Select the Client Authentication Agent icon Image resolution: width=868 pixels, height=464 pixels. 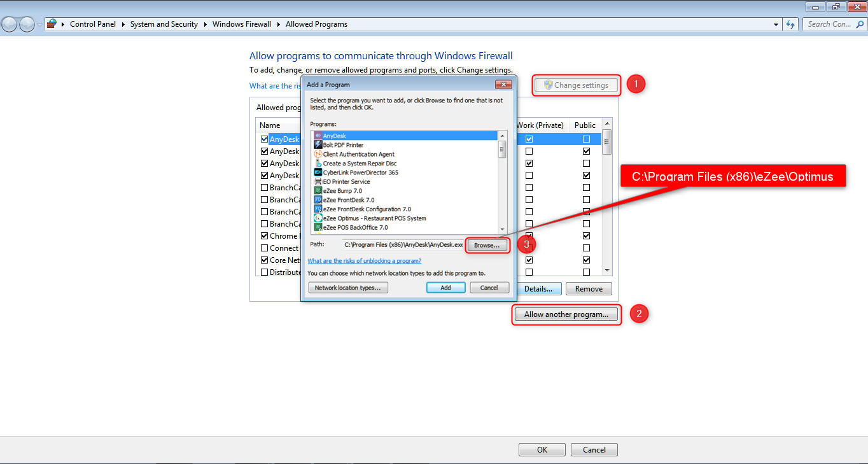pyautogui.click(x=318, y=154)
